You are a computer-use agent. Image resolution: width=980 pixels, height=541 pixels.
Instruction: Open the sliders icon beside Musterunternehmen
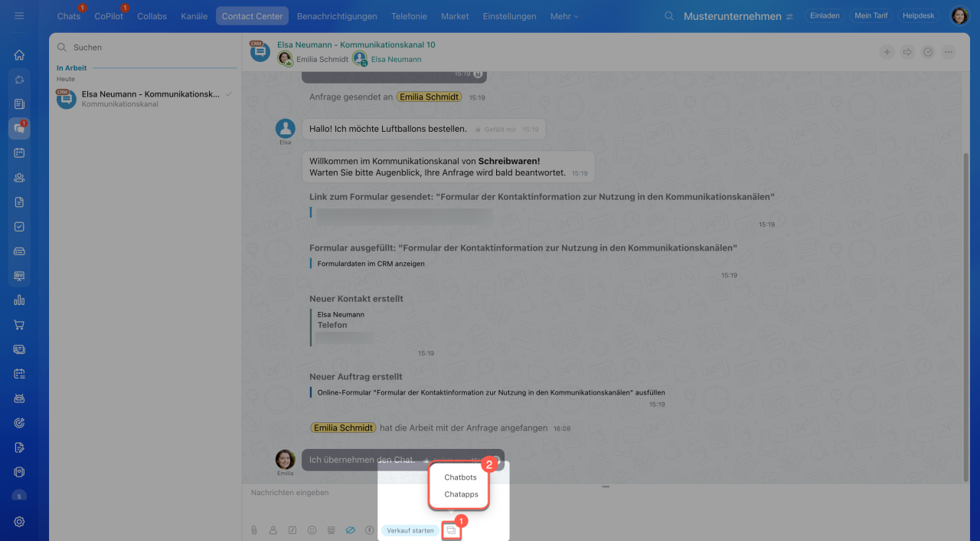tap(789, 17)
